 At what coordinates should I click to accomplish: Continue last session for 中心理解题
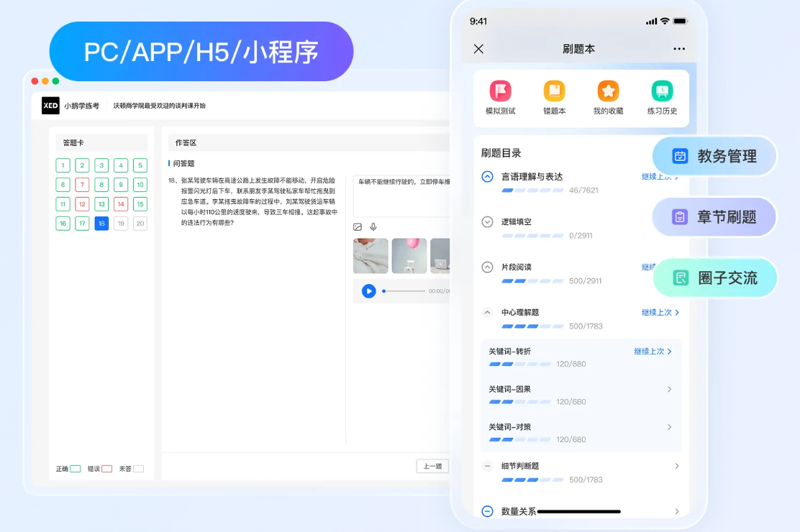pyautogui.click(x=660, y=312)
